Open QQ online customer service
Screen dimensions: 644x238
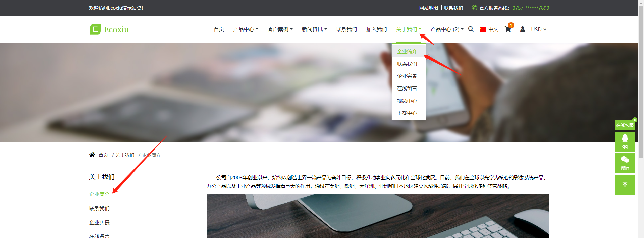pyautogui.click(x=625, y=141)
